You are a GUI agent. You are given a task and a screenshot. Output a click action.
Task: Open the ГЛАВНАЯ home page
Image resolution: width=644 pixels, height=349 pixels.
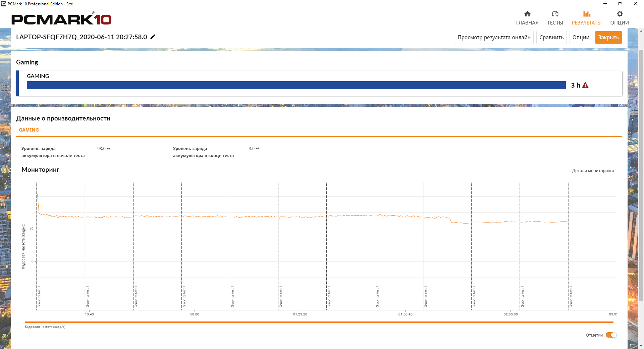(x=527, y=18)
